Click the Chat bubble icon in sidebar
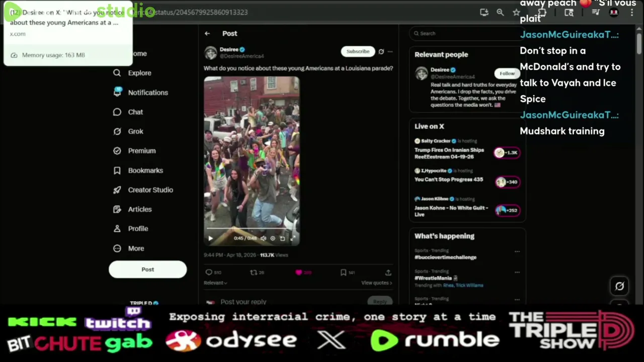The width and height of the screenshot is (644, 362). [x=117, y=112]
